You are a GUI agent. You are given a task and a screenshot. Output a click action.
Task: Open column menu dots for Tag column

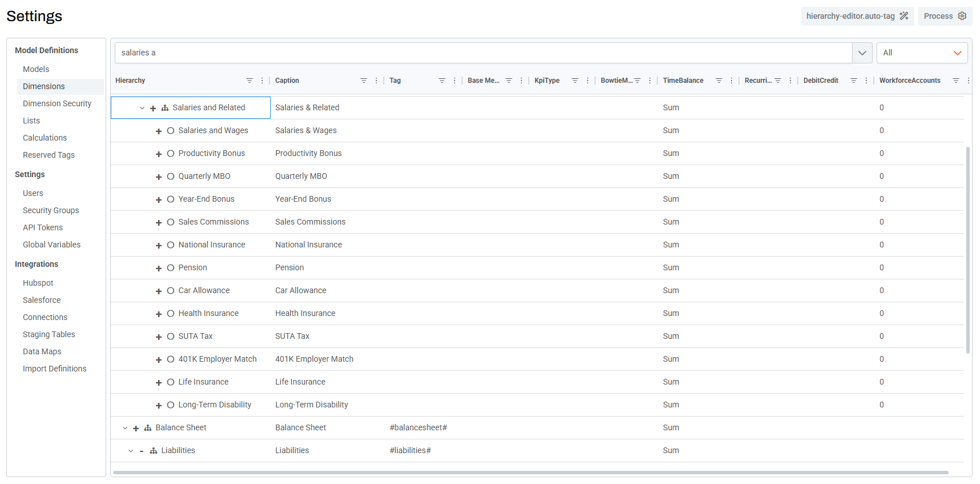point(455,81)
